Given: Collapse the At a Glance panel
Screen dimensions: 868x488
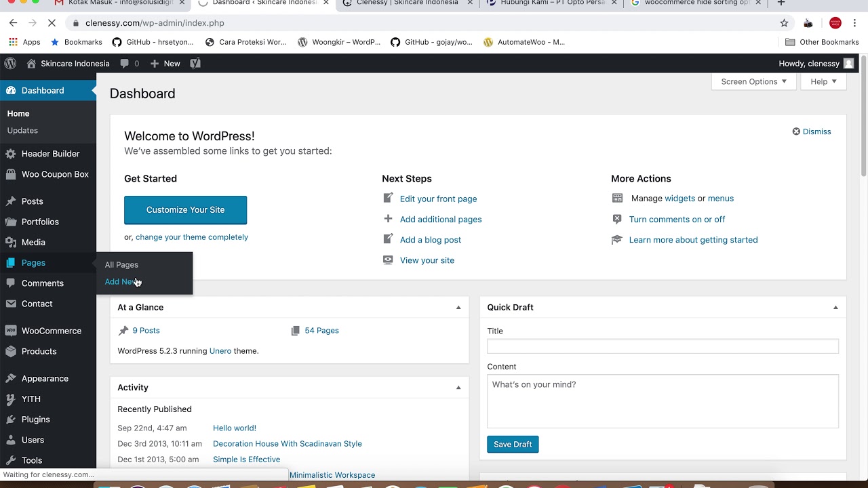Looking at the screenshot, I should pos(458,307).
